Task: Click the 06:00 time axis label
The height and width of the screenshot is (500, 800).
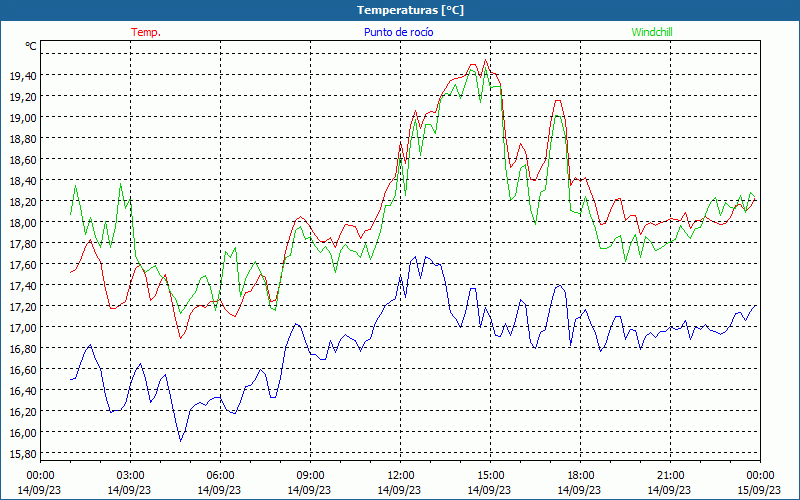Action: (220, 476)
